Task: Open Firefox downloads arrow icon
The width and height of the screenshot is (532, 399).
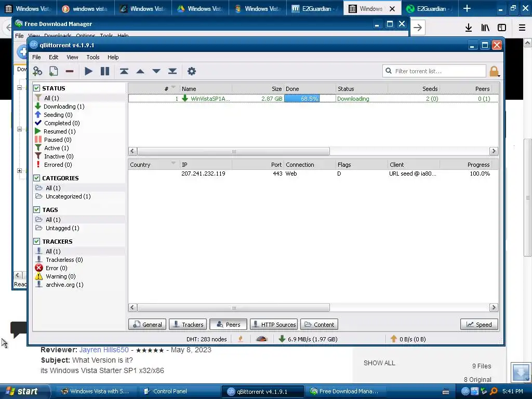Action: pos(469,28)
